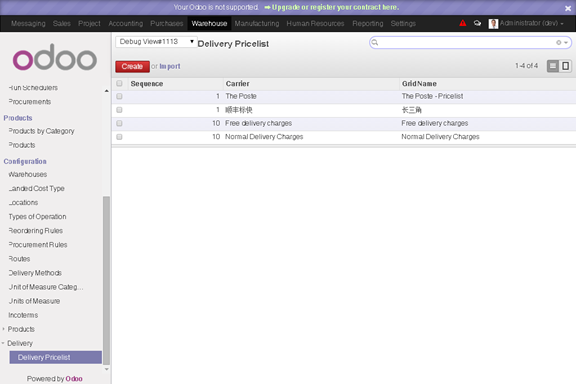The image size is (576, 384).
Task: Open the Messaging menu
Action: coord(28,24)
